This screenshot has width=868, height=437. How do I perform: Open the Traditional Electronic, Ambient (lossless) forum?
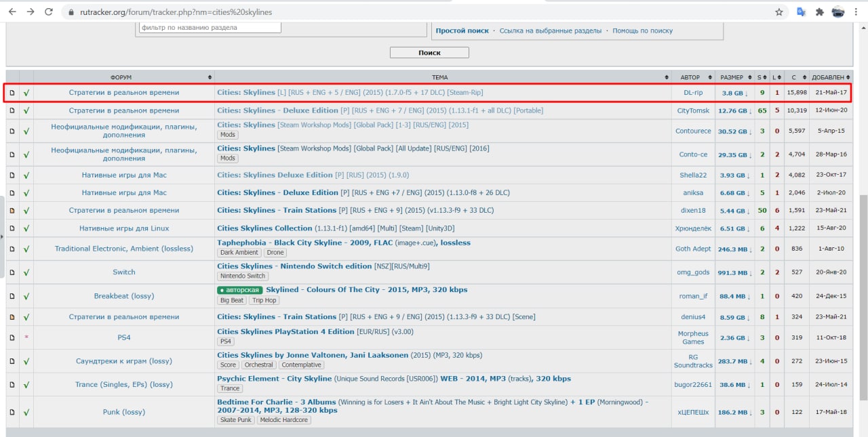124,249
